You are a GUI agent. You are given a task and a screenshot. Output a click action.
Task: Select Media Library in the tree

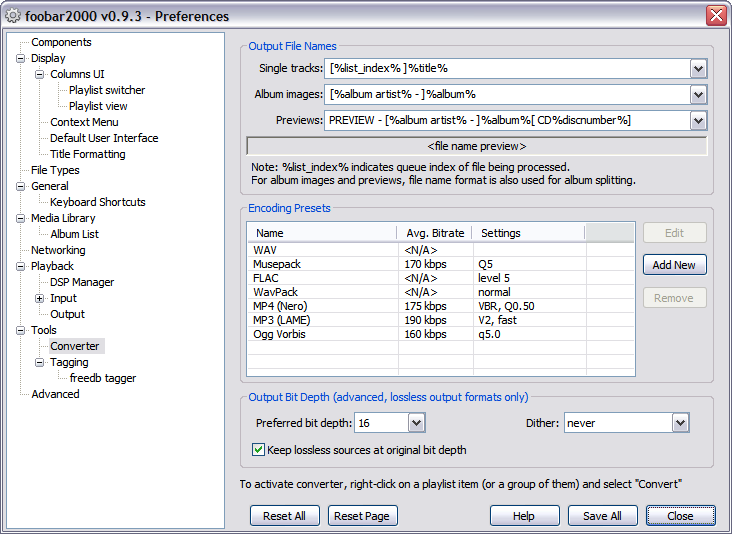[63, 218]
